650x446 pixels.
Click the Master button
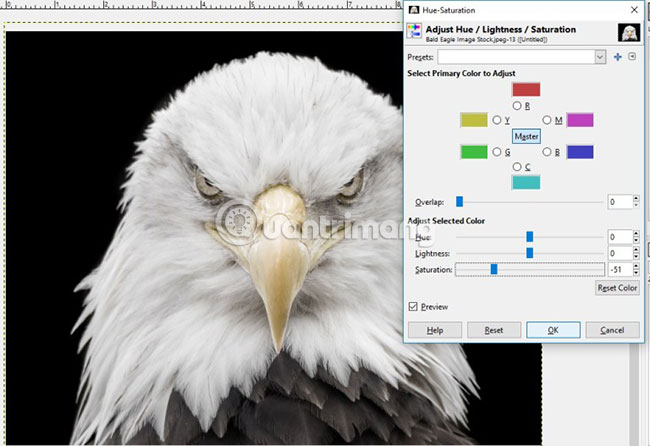point(526,136)
